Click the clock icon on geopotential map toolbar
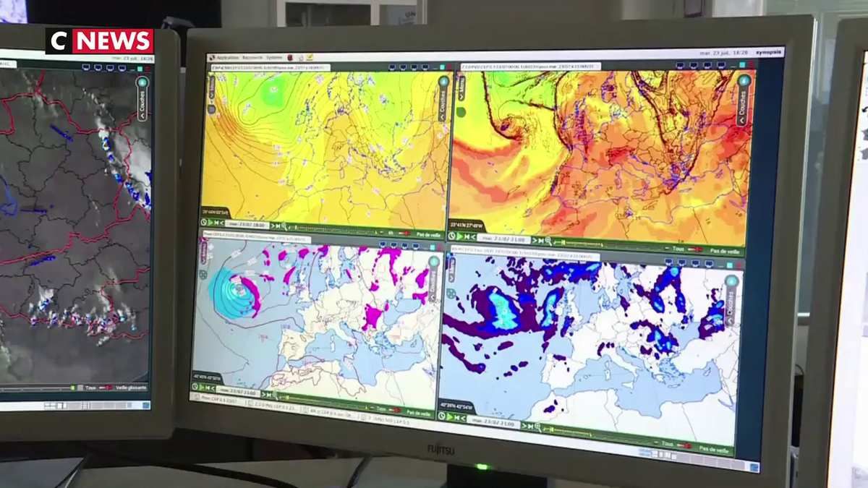The image size is (868, 488). 205,222
